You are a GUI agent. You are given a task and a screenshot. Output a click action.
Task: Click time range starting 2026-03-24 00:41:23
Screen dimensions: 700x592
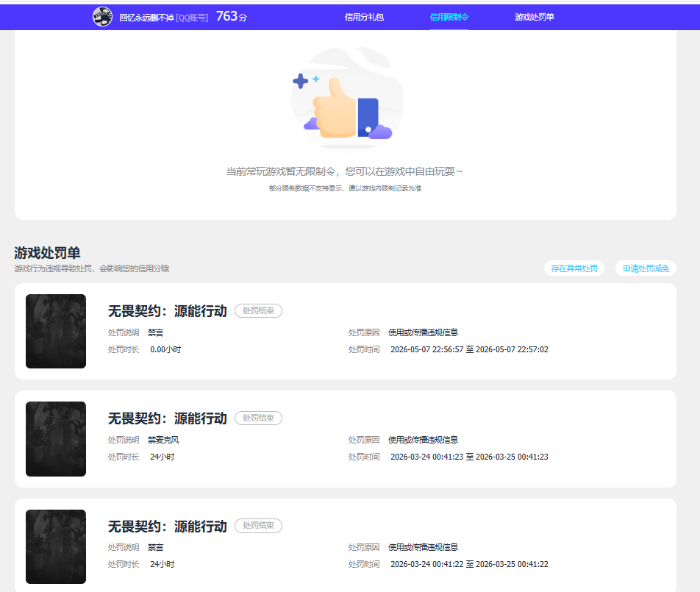(x=469, y=457)
